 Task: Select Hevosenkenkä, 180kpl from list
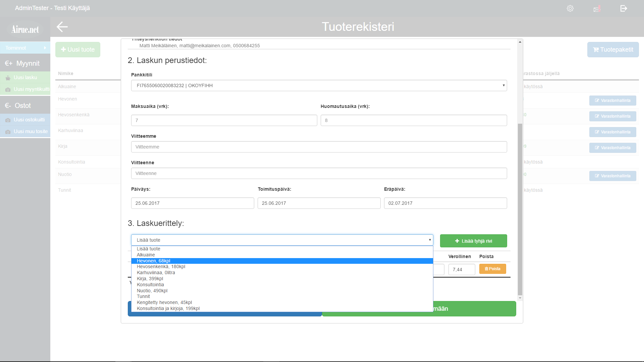161,267
